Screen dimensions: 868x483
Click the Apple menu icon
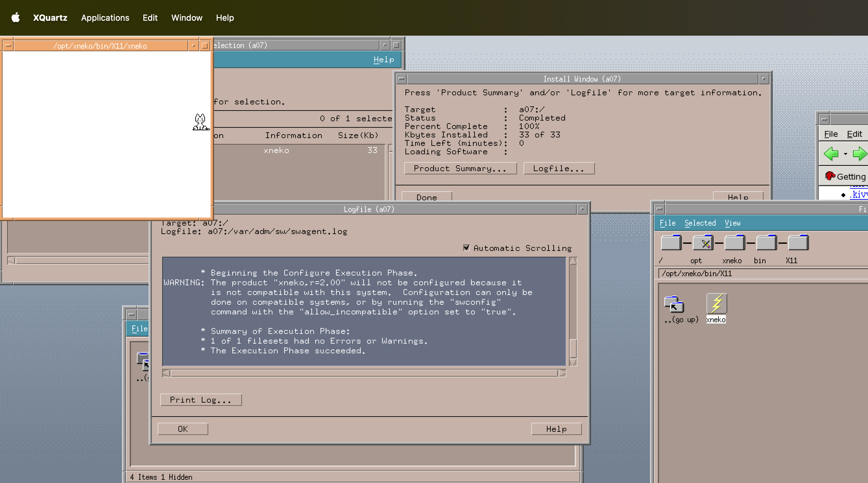(16, 18)
